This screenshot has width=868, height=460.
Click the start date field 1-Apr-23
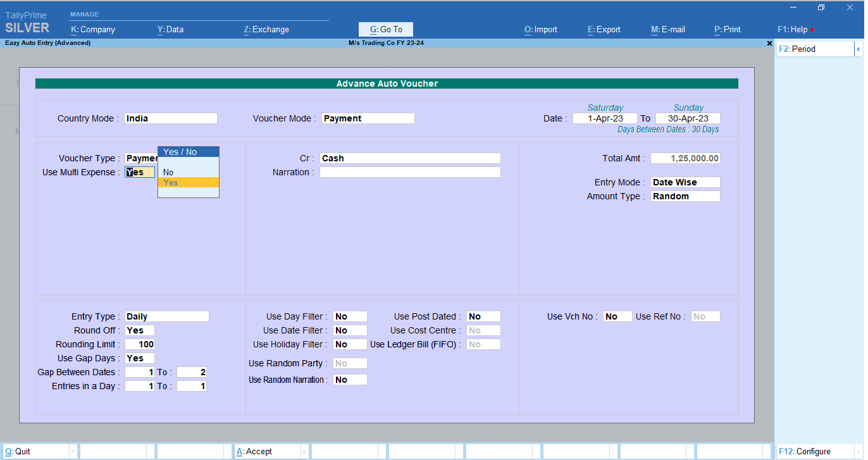[x=605, y=118]
